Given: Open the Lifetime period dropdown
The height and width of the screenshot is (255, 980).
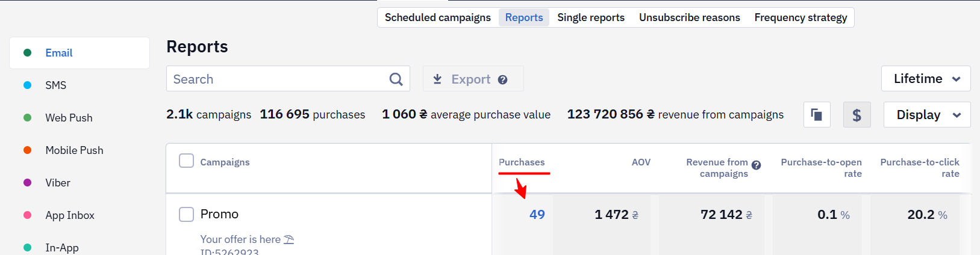Looking at the screenshot, I should [926, 79].
